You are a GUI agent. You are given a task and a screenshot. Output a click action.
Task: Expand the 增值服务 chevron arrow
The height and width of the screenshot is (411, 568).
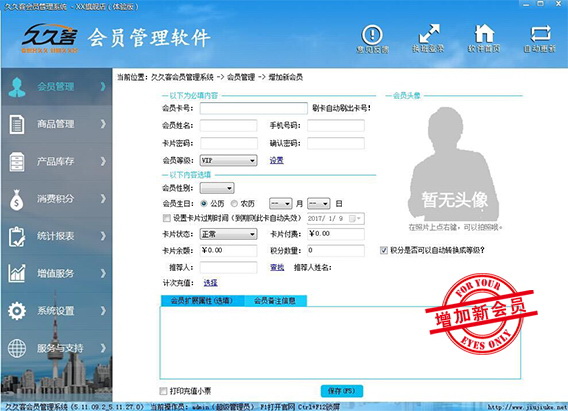(x=103, y=273)
